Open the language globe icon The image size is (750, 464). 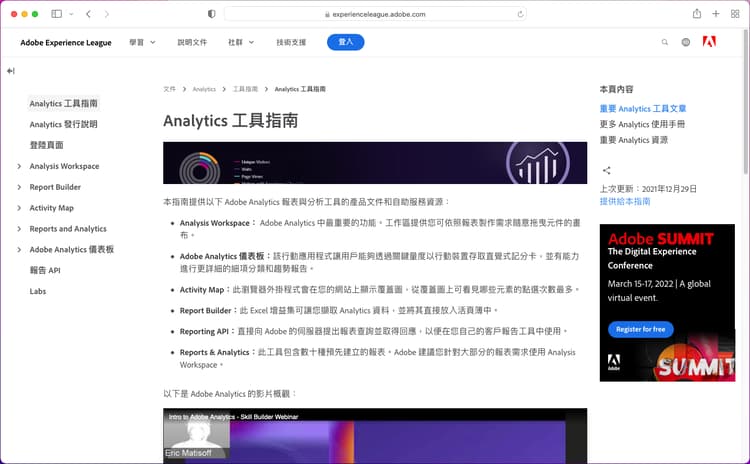coord(686,42)
